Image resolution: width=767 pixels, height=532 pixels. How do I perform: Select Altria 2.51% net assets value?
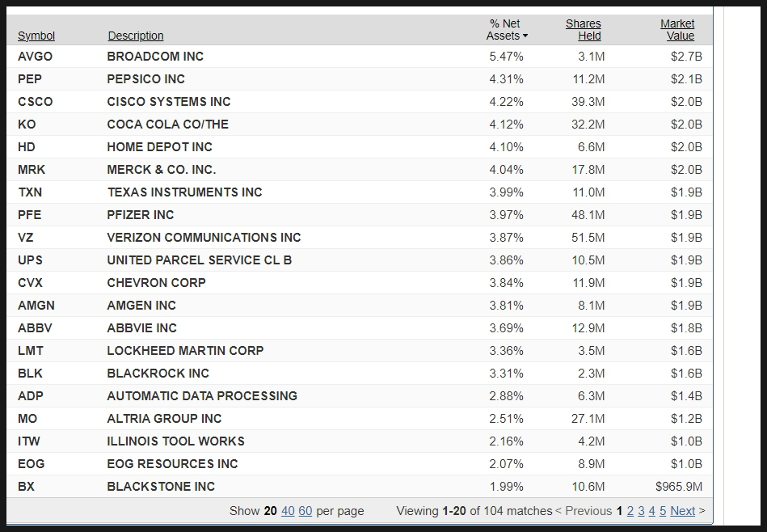point(506,419)
